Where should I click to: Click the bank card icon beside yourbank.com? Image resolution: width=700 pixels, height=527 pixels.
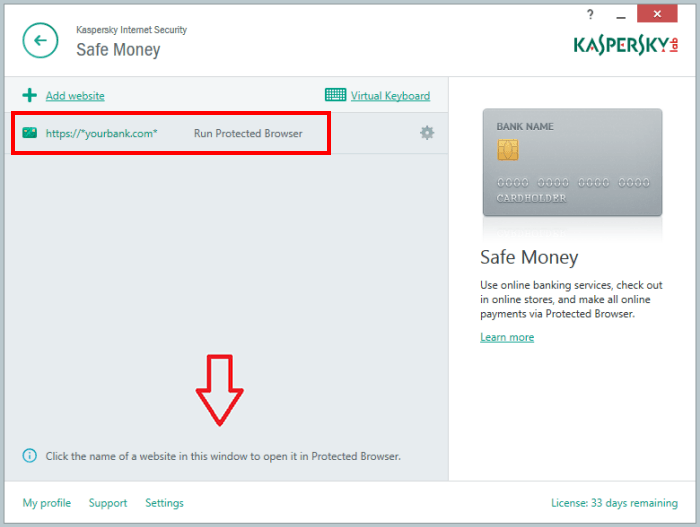pyautogui.click(x=29, y=133)
